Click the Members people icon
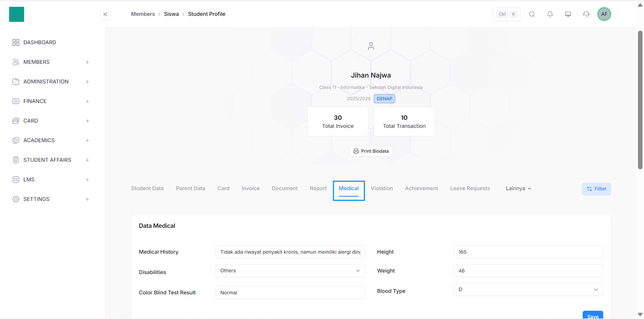This screenshot has height=319, width=644. (x=16, y=62)
